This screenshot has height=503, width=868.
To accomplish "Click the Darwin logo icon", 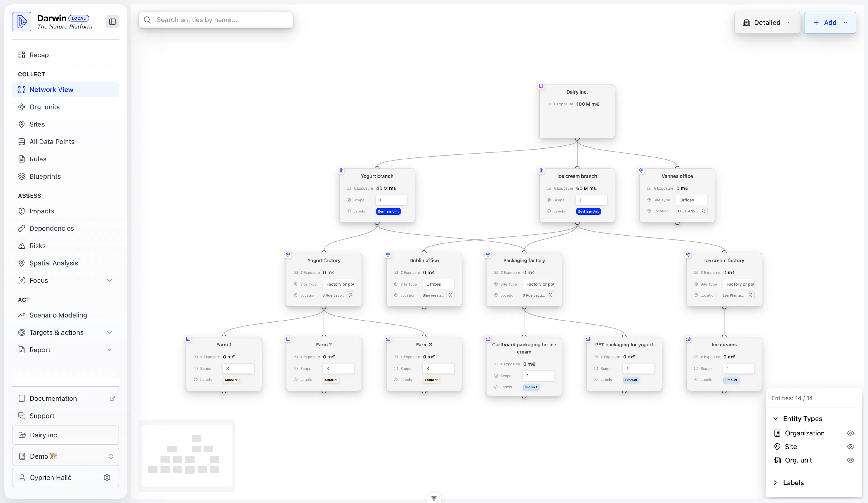I will coord(22,22).
